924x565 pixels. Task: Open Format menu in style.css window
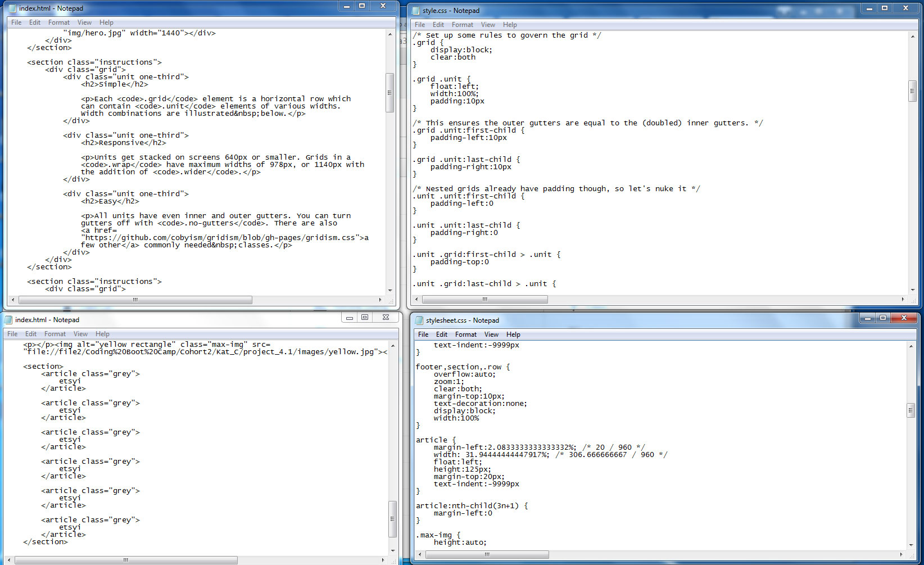pyautogui.click(x=462, y=25)
